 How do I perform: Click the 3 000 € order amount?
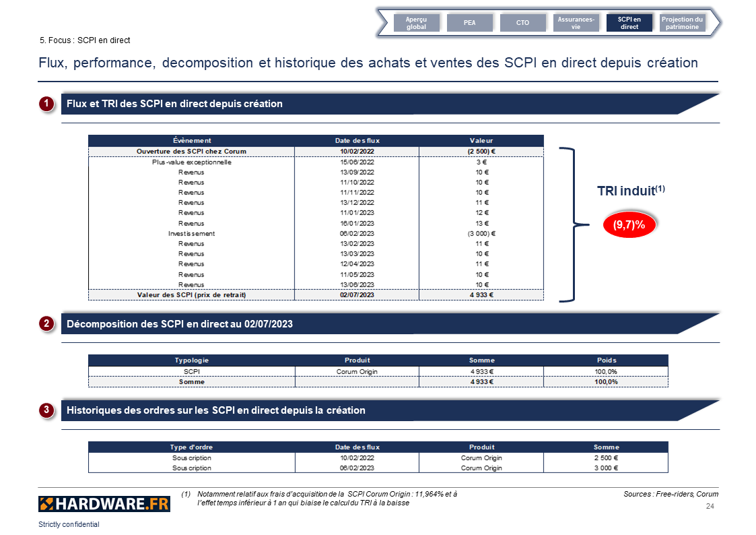click(x=606, y=468)
